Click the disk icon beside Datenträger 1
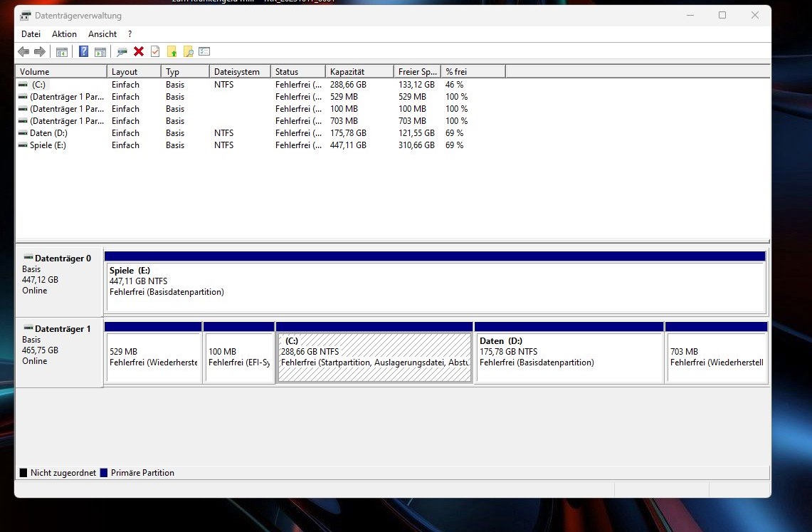 point(28,328)
